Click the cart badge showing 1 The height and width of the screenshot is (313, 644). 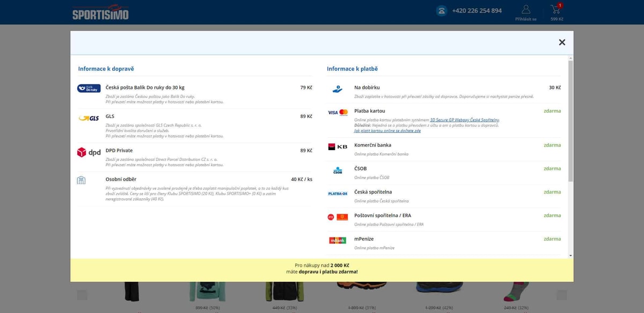560,5
